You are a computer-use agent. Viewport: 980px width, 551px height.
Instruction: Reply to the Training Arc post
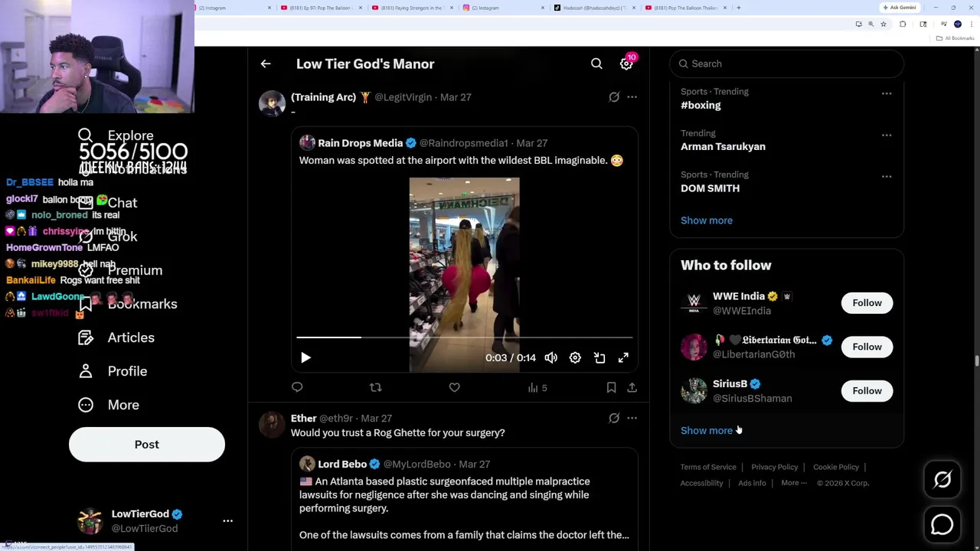[x=297, y=388]
